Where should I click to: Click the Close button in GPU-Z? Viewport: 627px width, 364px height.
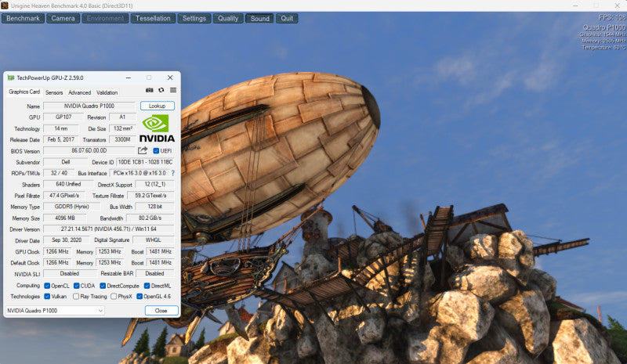click(x=161, y=311)
